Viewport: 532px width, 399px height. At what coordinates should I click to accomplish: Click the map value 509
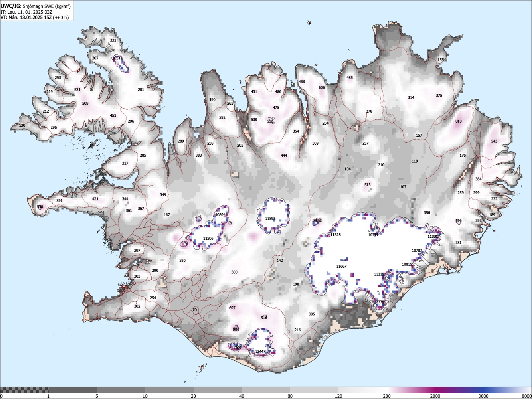(x=85, y=103)
